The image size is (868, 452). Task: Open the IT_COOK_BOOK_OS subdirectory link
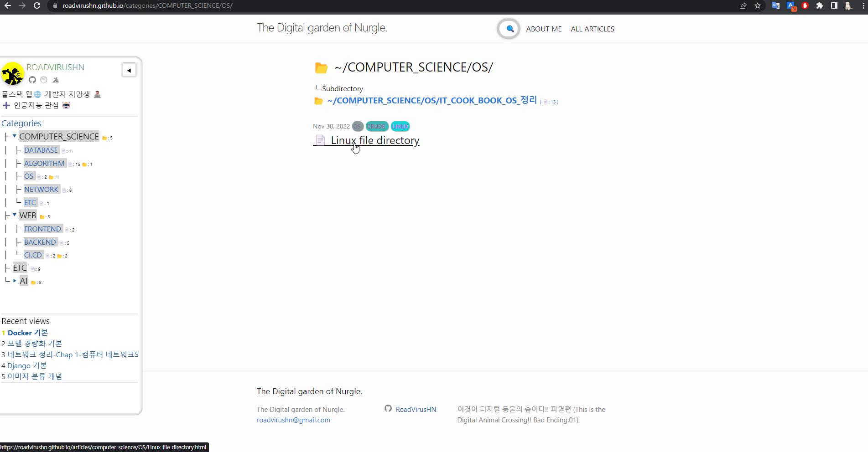tap(431, 100)
